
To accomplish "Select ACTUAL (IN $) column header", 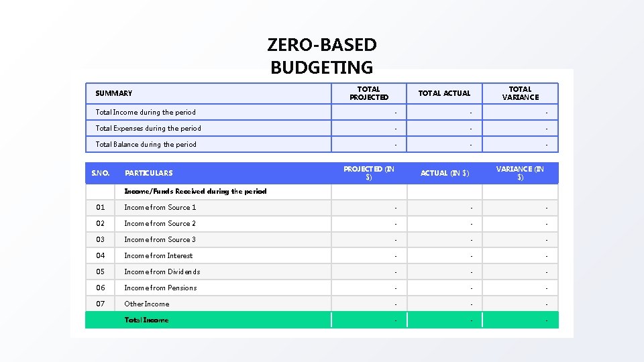I will [x=445, y=173].
